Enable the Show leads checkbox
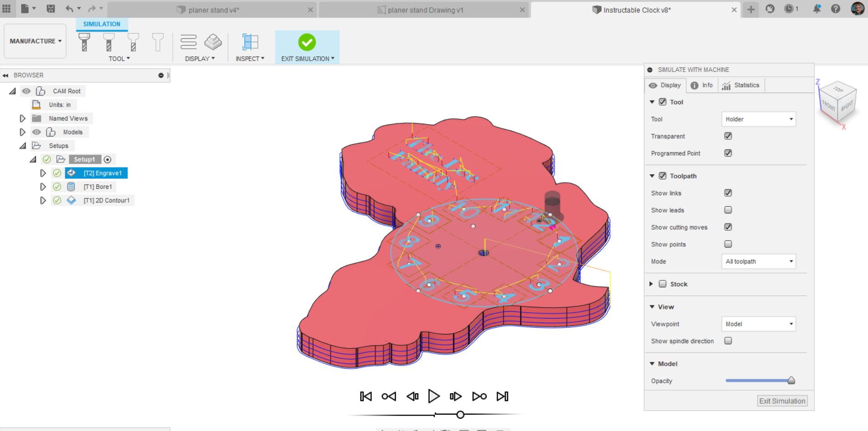868x431 pixels. tap(728, 210)
